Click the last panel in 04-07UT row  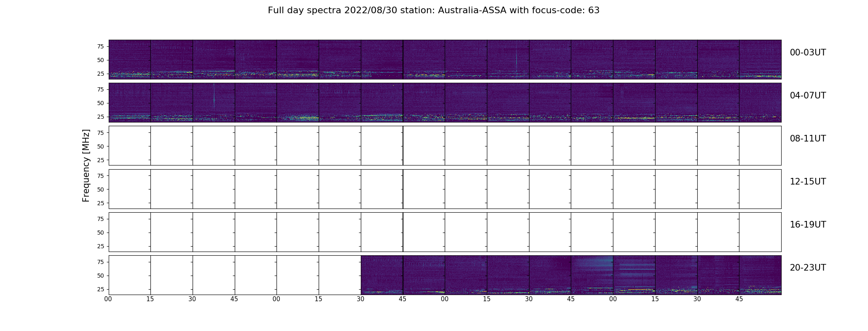760,103
